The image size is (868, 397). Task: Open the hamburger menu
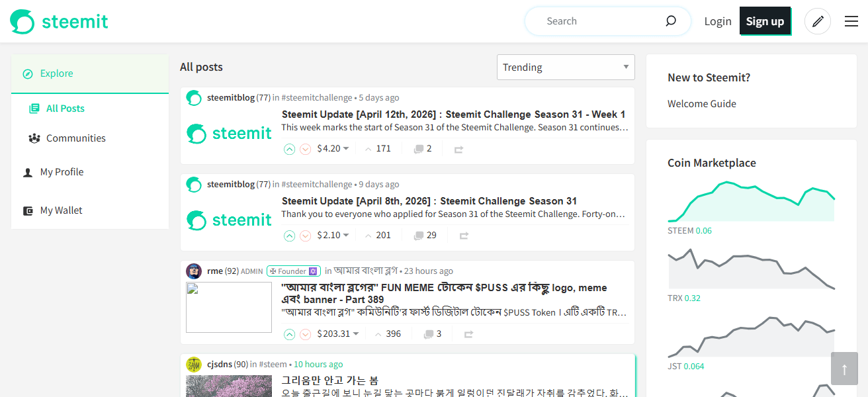[x=851, y=21]
